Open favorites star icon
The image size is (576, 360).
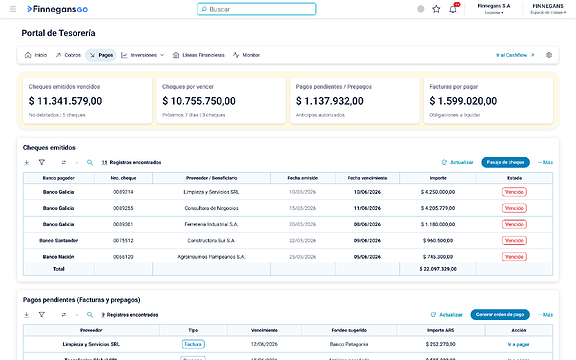[436, 9]
